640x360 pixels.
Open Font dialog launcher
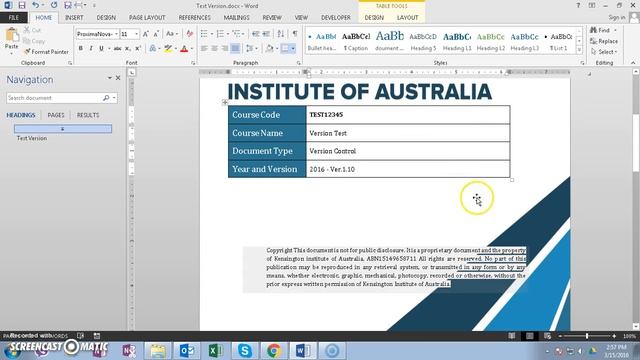[193, 63]
